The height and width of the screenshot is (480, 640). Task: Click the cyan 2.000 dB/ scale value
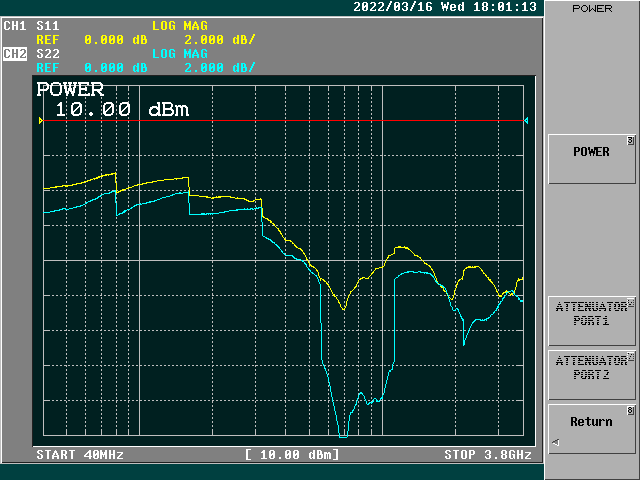point(220,68)
